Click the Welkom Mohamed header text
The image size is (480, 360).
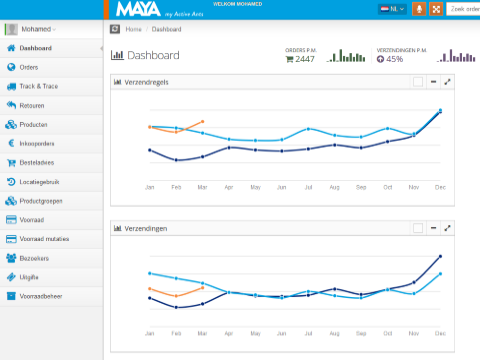(x=237, y=4)
